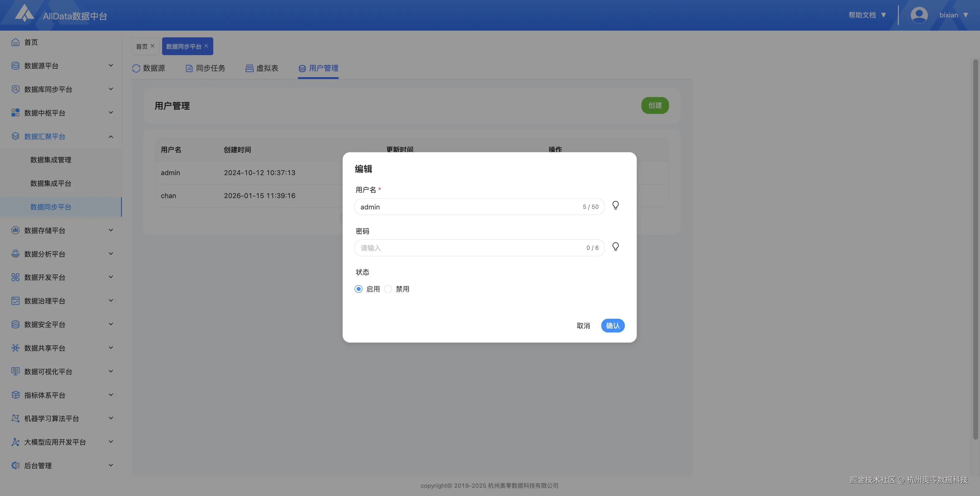Click into the 密码 input field
The width and height of the screenshot is (980, 496).
[468, 248]
